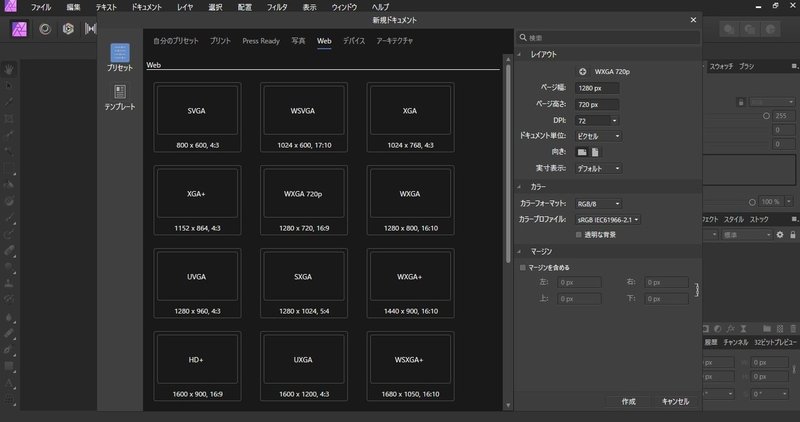
Task: Open the 実寸表示 dropdown set to デフォルト
Action: (x=598, y=168)
